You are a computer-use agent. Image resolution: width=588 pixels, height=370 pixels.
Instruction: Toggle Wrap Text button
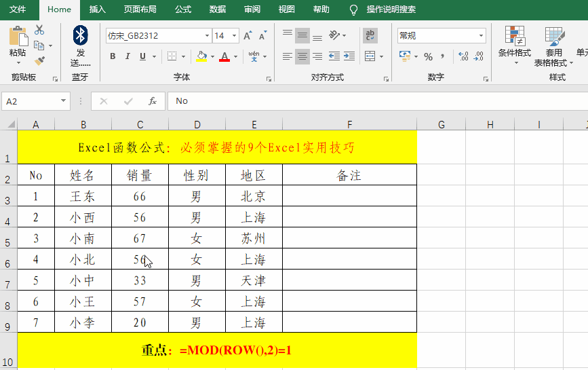[370, 35]
